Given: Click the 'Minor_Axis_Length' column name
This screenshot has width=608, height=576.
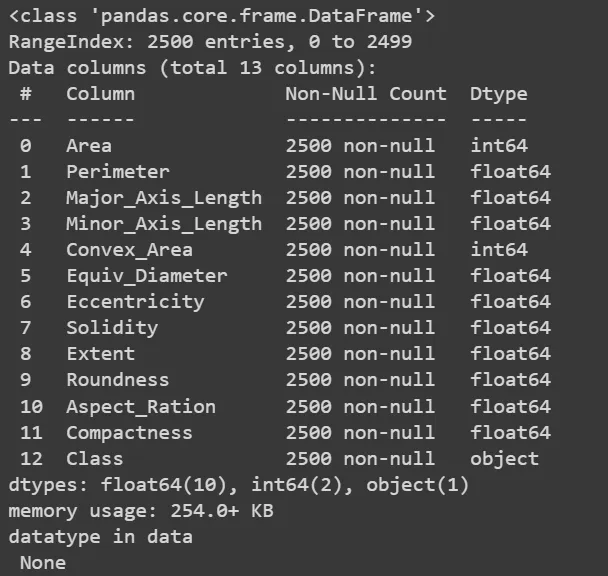Looking at the screenshot, I should click(164, 224).
